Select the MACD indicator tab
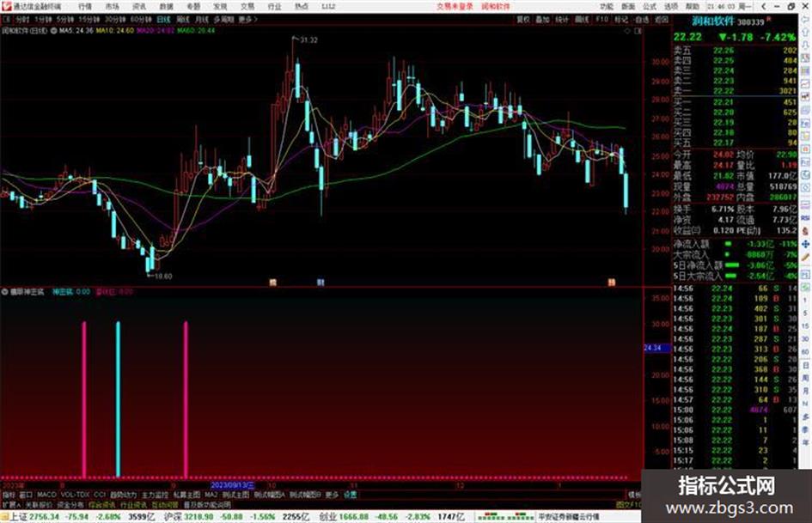Image resolution: width=812 pixels, height=523 pixels. [46, 495]
